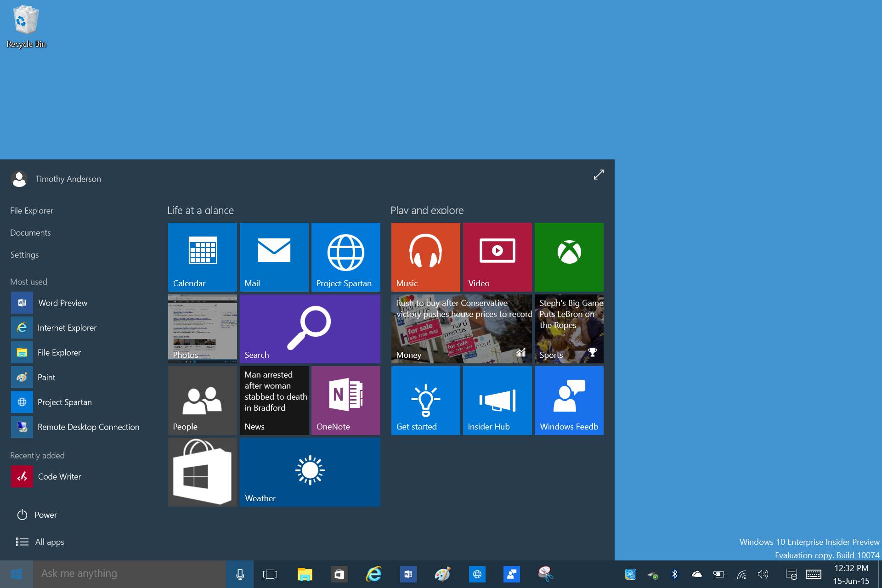Screen dimensions: 882x588
Task: Open Documents from Start menu
Action: coord(31,232)
